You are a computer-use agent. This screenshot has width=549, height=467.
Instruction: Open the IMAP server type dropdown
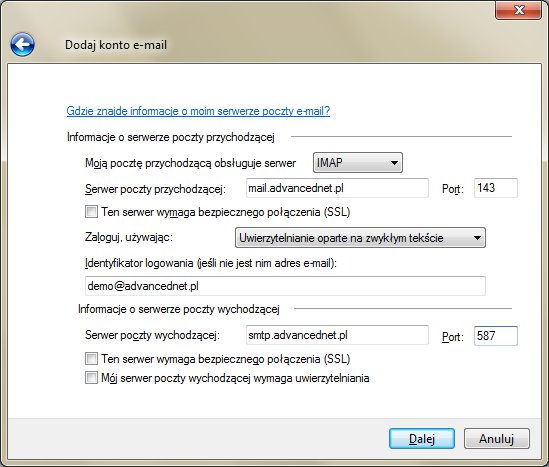click(x=358, y=162)
